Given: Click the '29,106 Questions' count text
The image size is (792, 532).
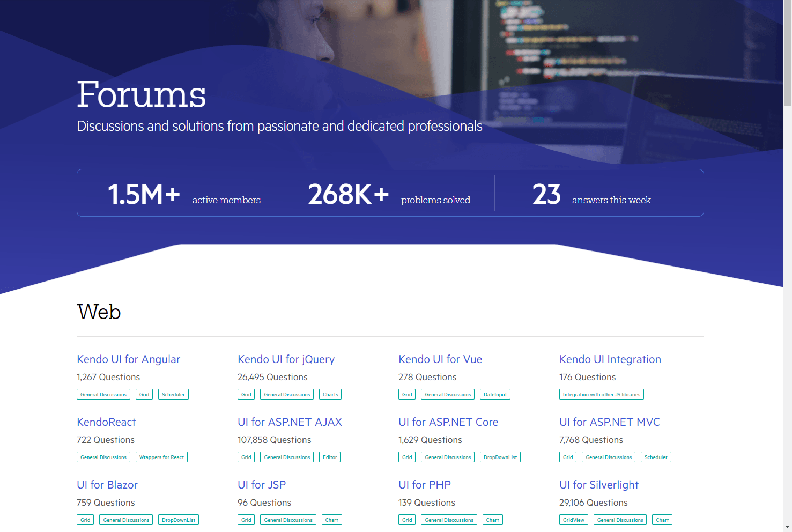Looking at the screenshot, I should 593,503.
